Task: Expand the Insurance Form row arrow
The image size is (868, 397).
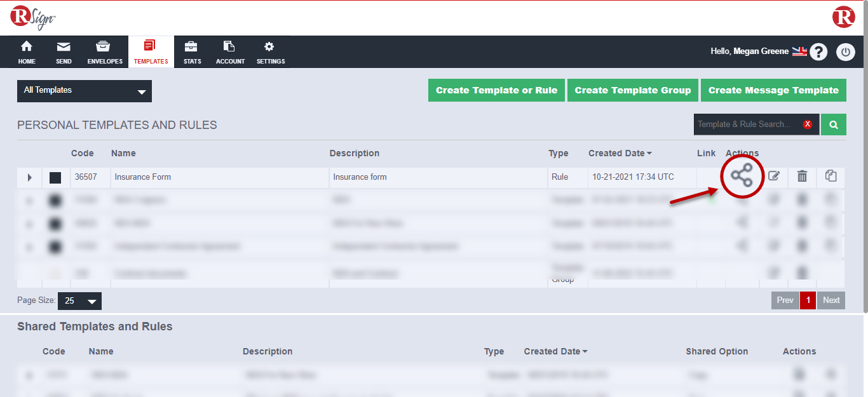Action: coord(29,178)
